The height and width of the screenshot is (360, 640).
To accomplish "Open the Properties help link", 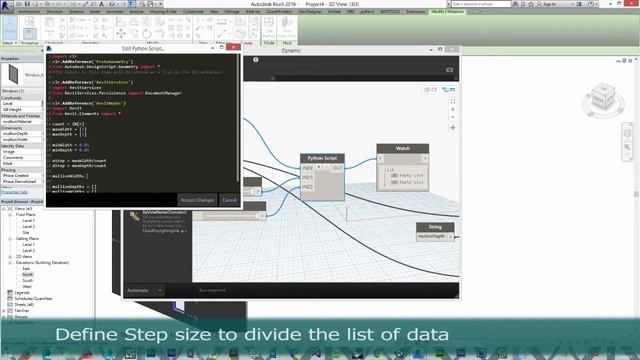I will (x=14, y=192).
